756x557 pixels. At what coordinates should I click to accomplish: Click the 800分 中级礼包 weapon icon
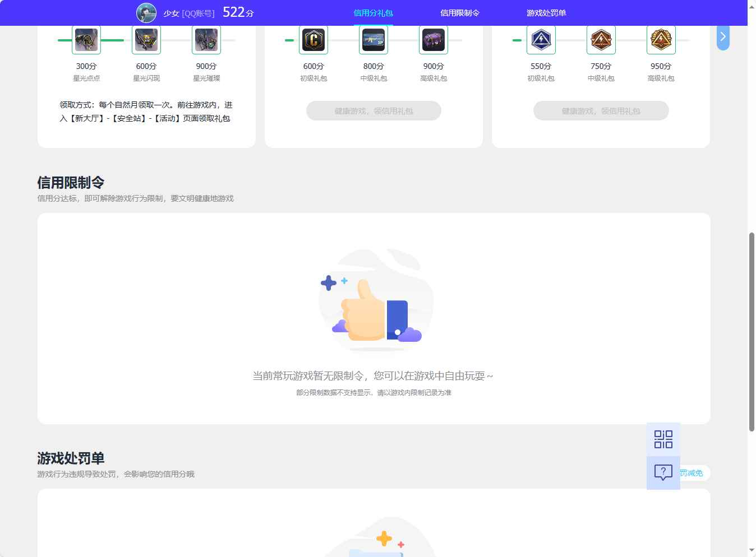(374, 40)
